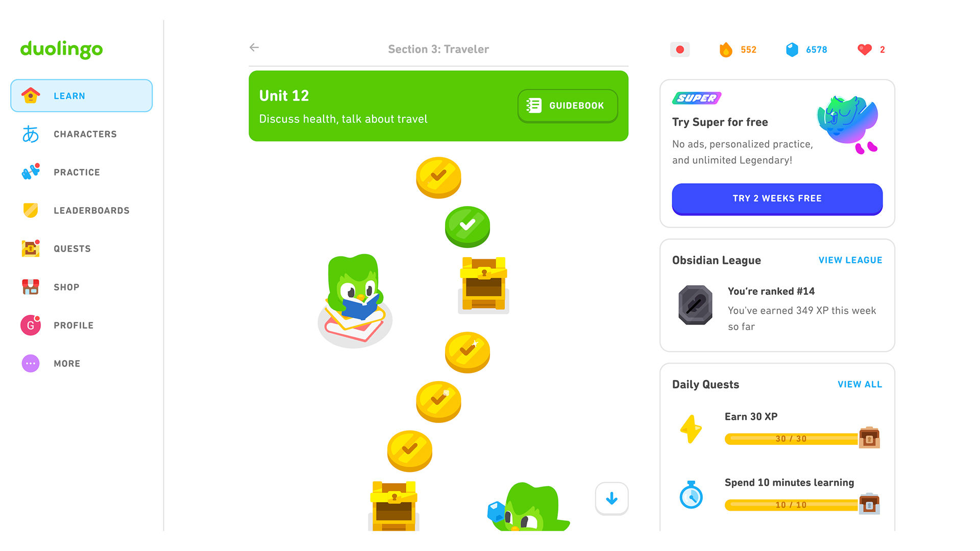Viewport: 980px width, 551px height.
Task: Click the Learn navigation icon
Action: coord(32,95)
